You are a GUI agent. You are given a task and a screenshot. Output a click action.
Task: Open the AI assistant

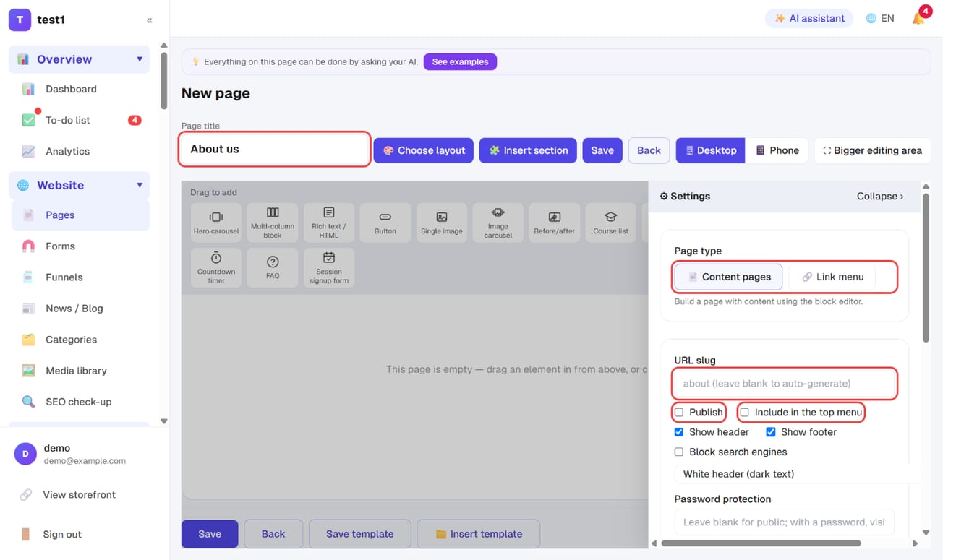pos(809,19)
